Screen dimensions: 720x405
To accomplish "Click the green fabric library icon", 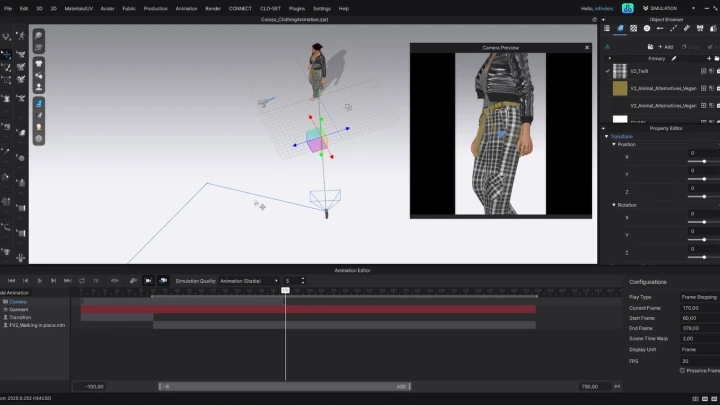I will [607, 47].
